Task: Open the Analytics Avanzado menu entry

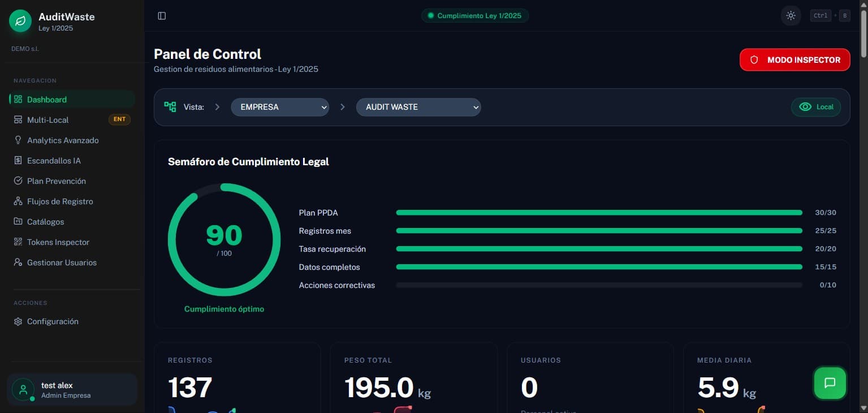Action: click(63, 140)
